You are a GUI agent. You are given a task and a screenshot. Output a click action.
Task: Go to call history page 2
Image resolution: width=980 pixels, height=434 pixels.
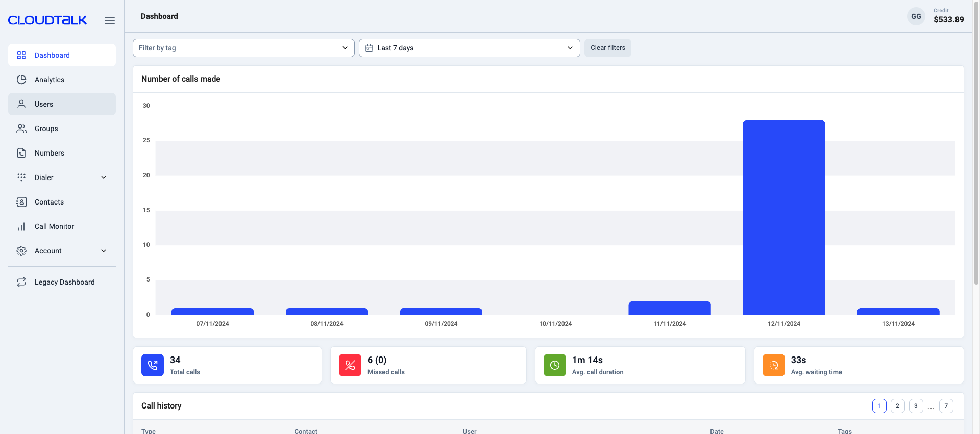(x=897, y=406)
